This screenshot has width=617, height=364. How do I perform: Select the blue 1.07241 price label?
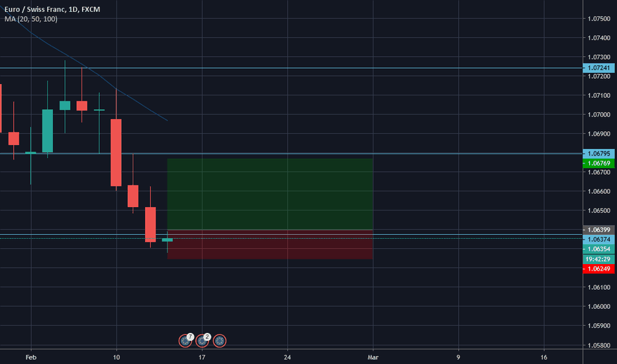coord(598,68)
